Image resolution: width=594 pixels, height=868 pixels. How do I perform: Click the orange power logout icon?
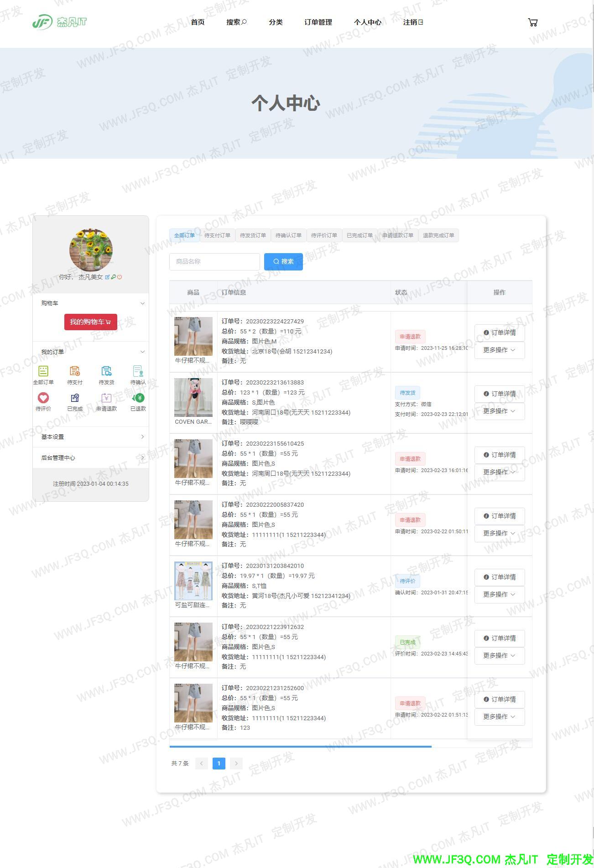coord(120,277)
